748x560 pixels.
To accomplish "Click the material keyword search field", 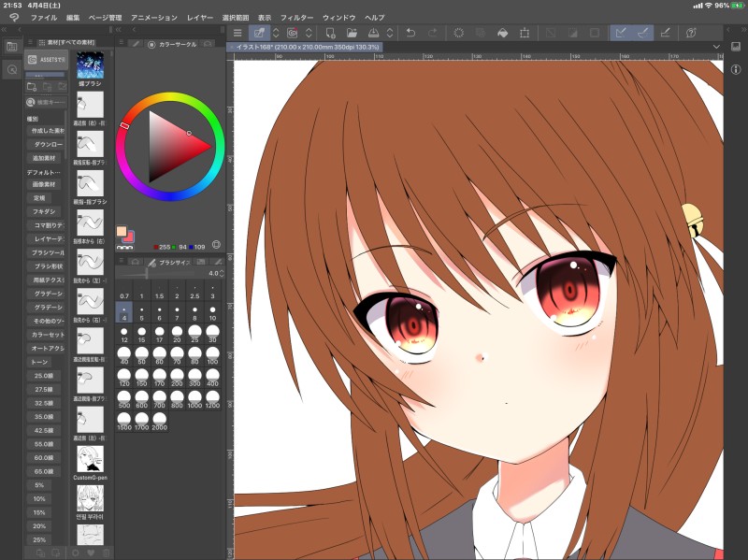I will pyautogui.click(x=46, y=102).
